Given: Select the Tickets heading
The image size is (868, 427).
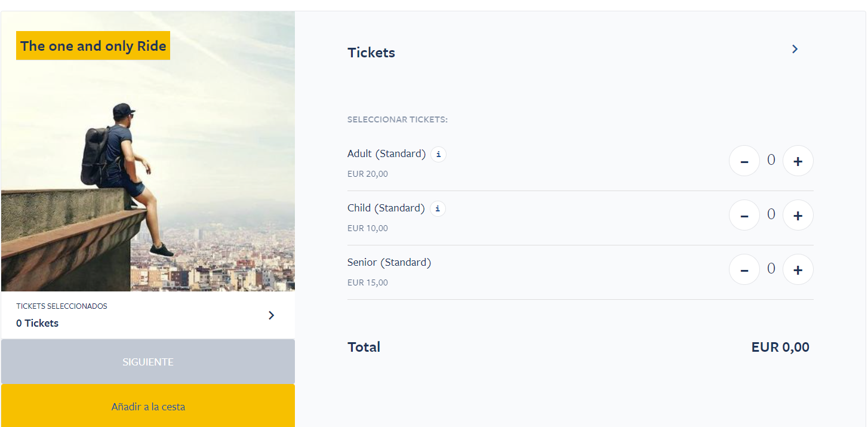Looking at the screenshot, I should click(371, 53).
